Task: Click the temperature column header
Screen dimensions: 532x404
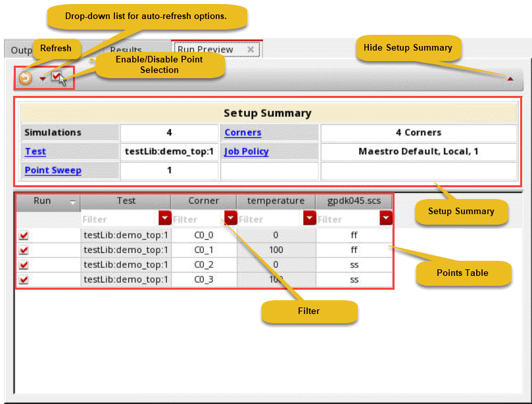Action: pos(276,201)
